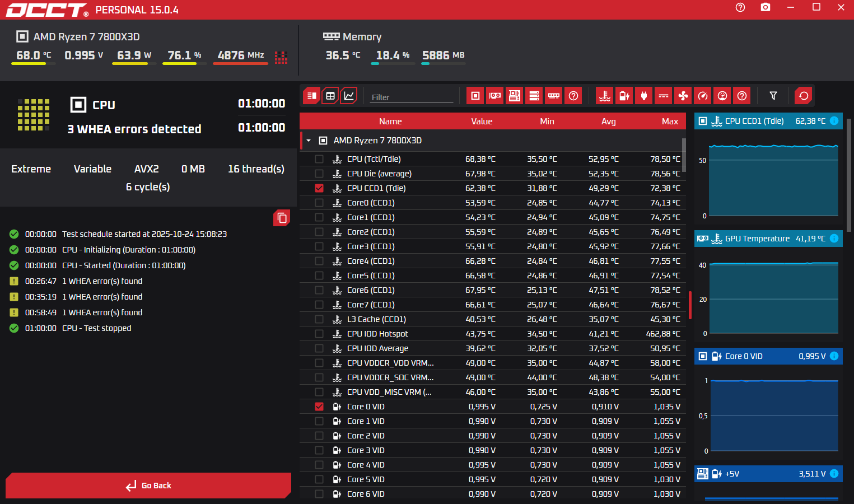Viewport: 854px width, 504px height.
Task: Switch to the split list view layout
Action: (311, 96)
